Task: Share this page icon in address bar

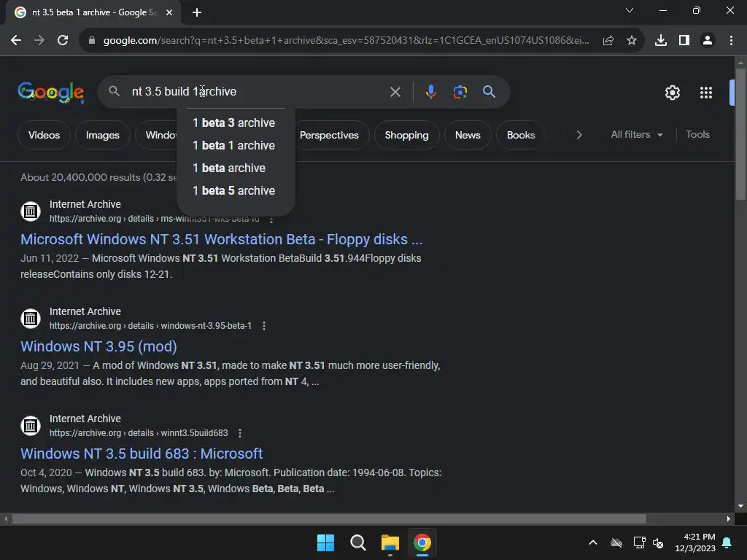Action: click(x=608, y=41)
